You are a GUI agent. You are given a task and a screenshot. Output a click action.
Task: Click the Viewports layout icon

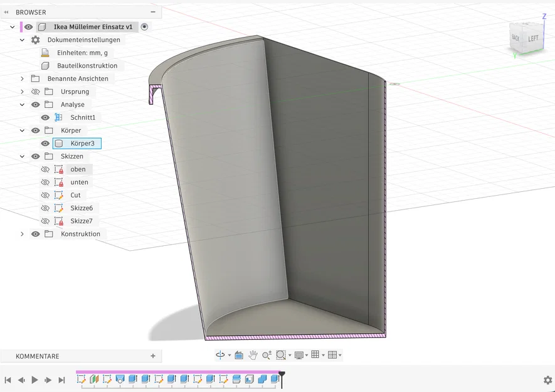coord(332,355)
